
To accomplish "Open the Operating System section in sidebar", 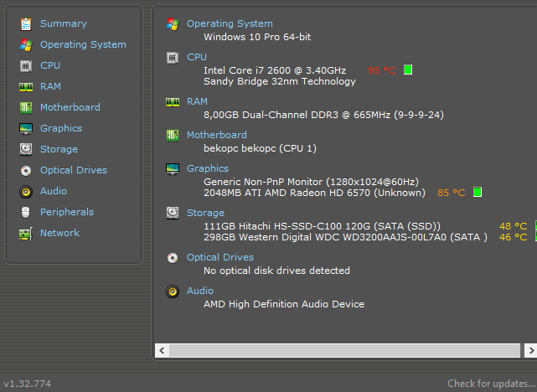I will (x=83, y=44).
